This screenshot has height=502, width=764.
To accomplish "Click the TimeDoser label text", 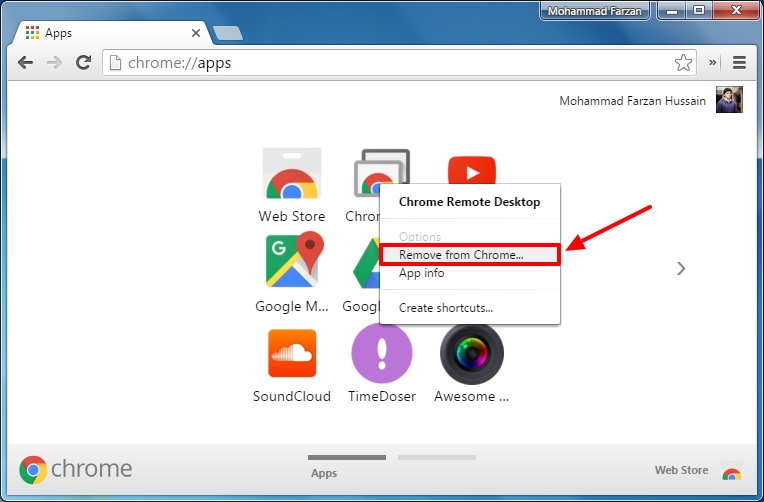I will coord(382,396).
